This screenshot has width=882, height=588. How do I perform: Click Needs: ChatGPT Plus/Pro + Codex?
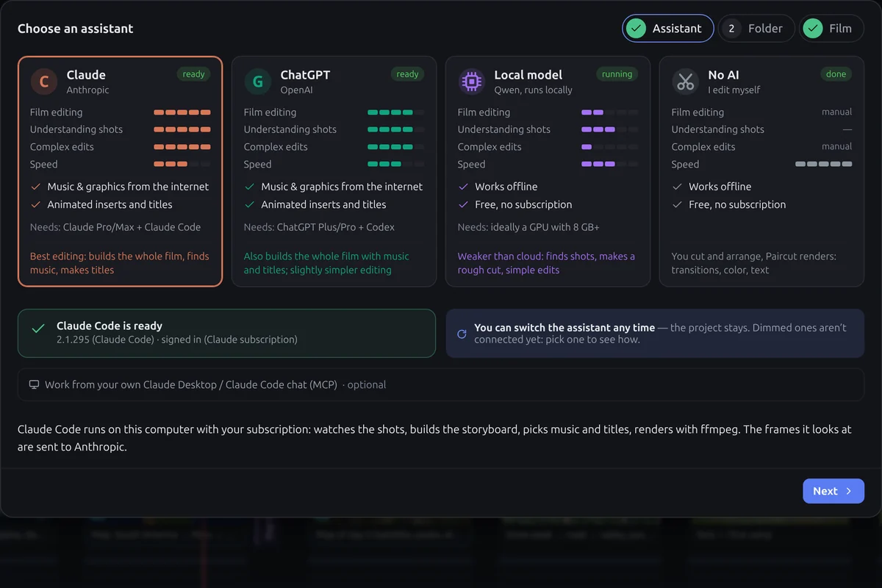[319, 227]
